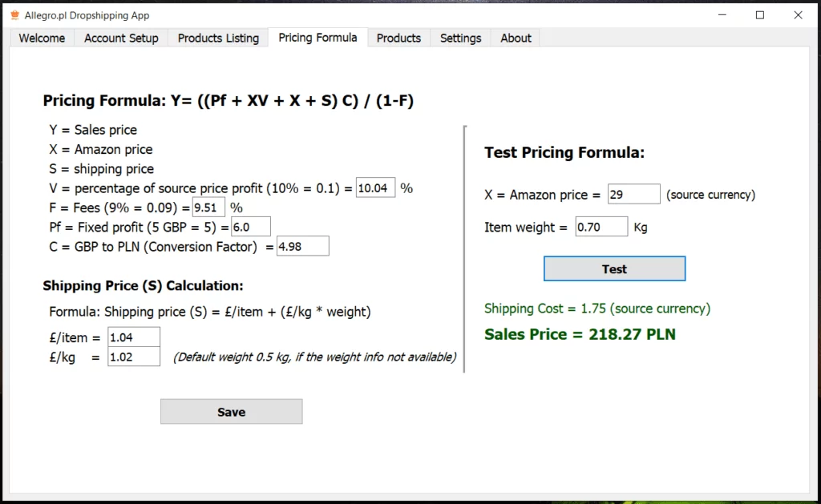Open the Products Listing tab
The width and height of the screenshot is (821, 504).
click(x=218, y=38)
